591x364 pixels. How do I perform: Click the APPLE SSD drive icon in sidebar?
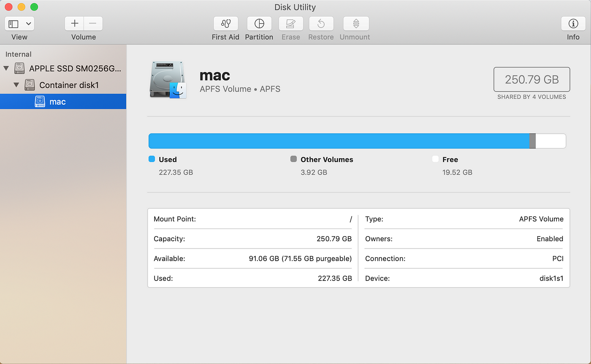[19, 68]
